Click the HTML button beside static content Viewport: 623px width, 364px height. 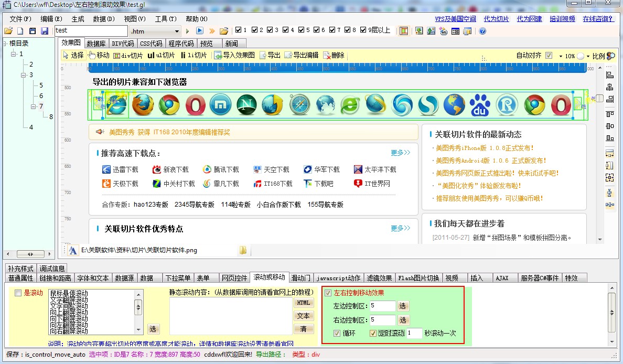(303, 303)
